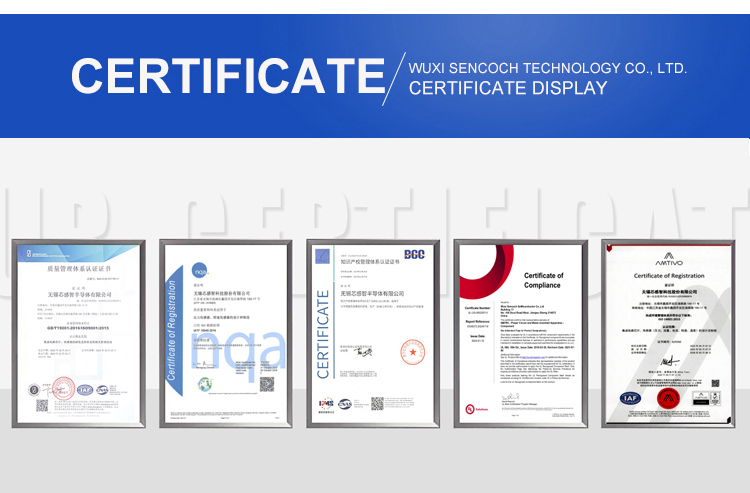The height and width of the screenshot is (493, 750).
Task: Open the NQA Certificate of Registration thumbnail
Action: pyautogui.click(x=226, y=334)
